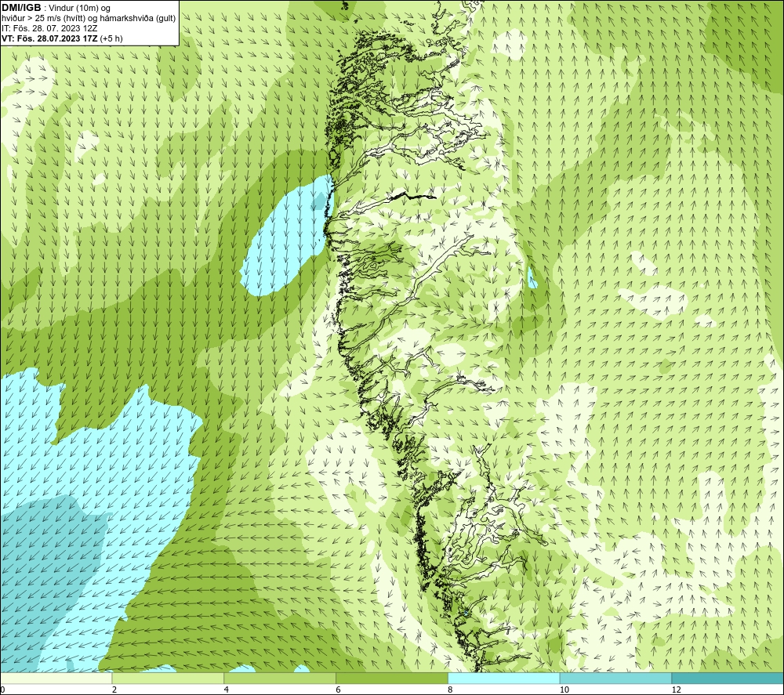The height and width of the screenshot is (695, 784).
Task: Click the 0–2 m/s palest color swatch
Action: click(56, 678)
